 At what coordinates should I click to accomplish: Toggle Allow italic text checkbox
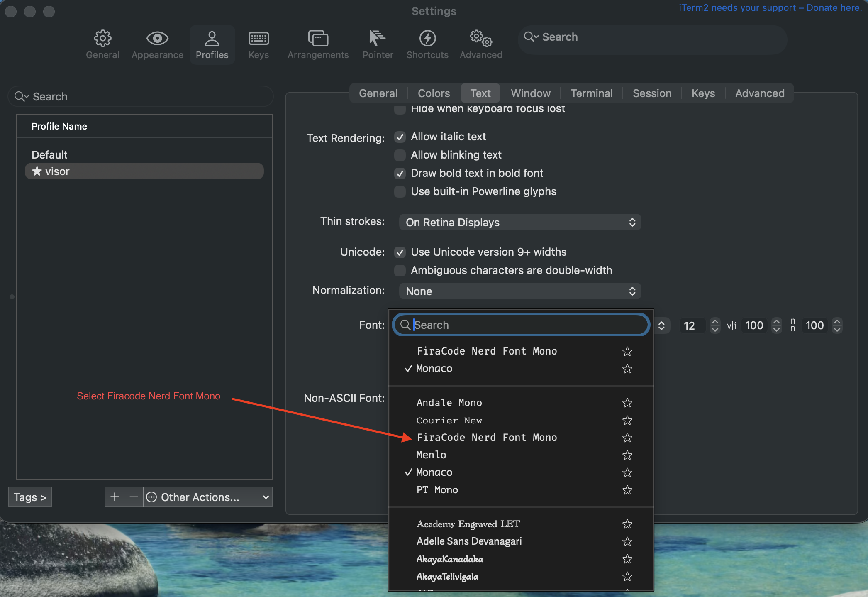400,137
